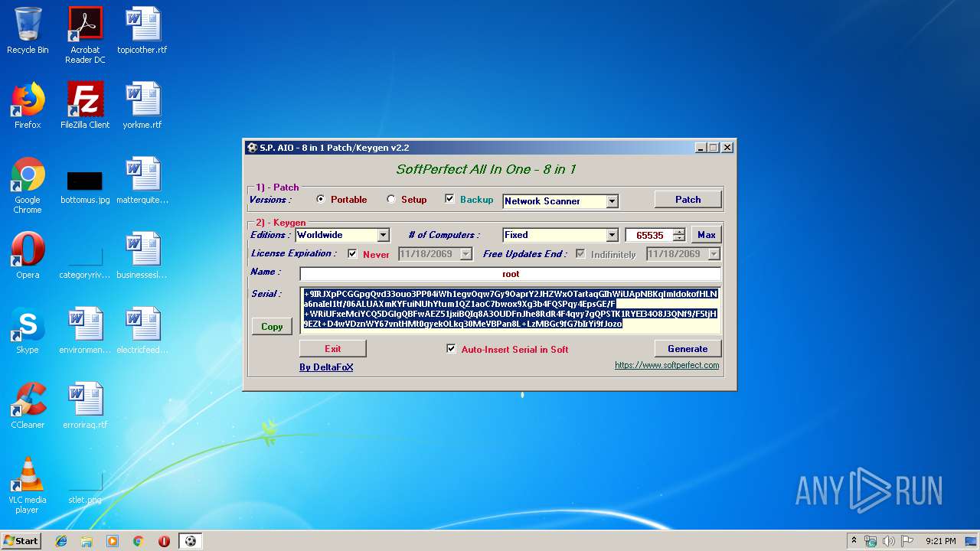Click the Name field containing root

click(x=510, y=274)
